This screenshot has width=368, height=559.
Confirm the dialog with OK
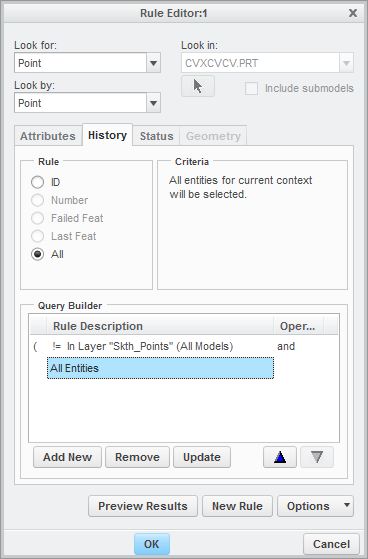(152, 544)
